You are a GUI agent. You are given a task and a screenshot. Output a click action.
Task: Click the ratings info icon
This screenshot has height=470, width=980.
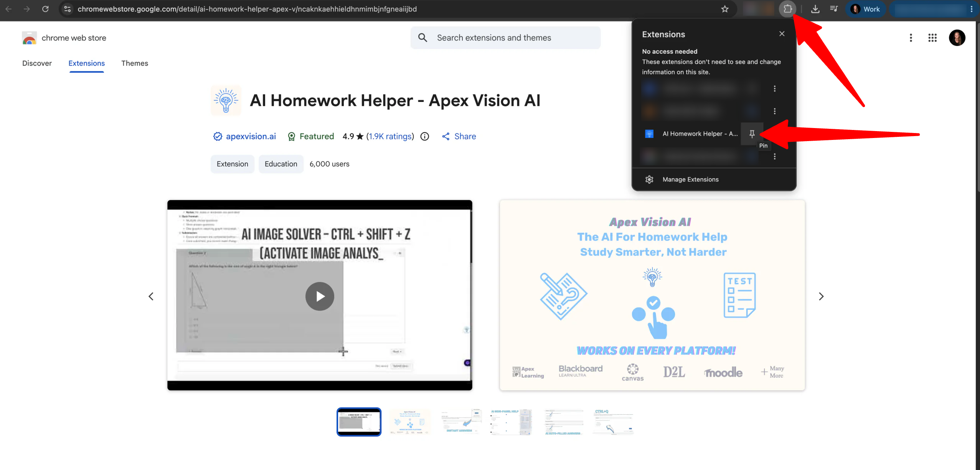pos(424,136)
